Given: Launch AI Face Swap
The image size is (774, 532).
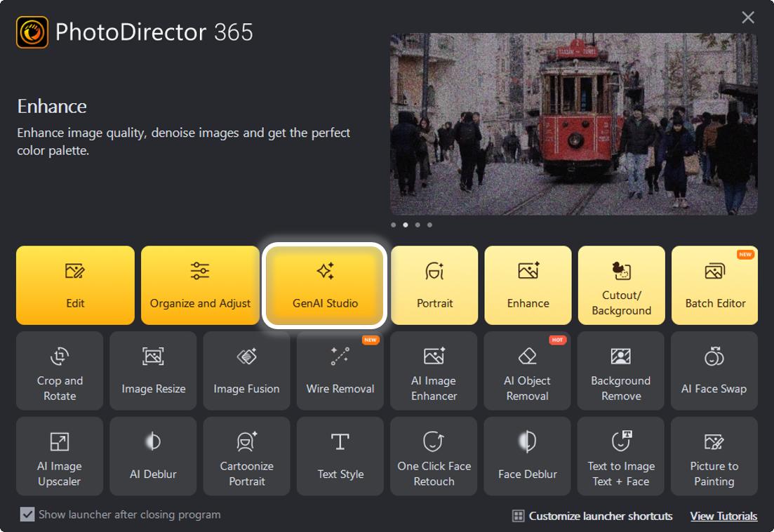Looking at the screenshot, I should [714, 371].
